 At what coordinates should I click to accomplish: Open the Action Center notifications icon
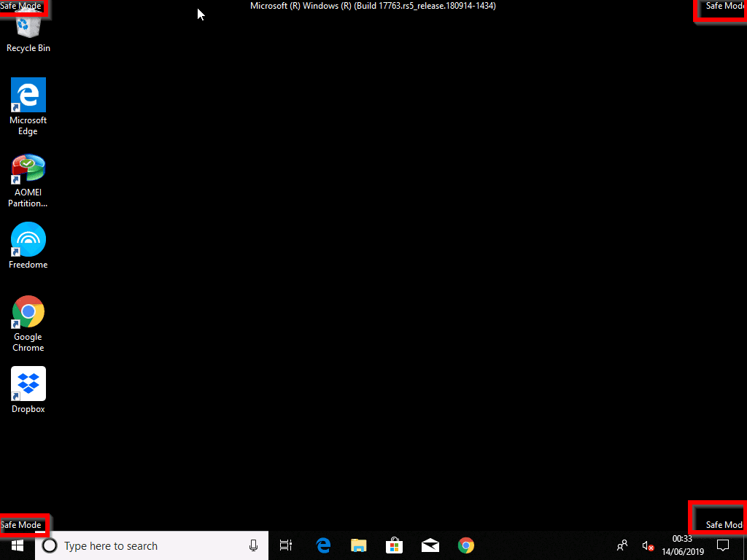coord(723,545)
